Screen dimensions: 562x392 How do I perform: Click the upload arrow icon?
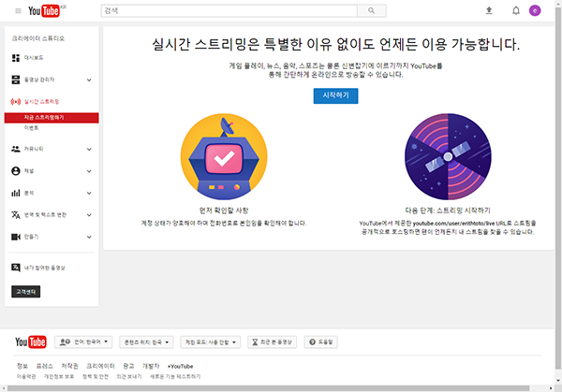[x=489, y=10]
